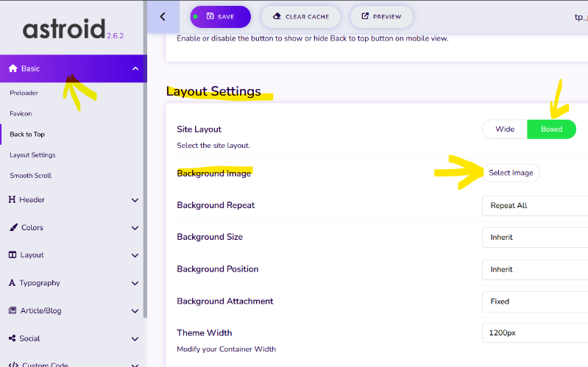Open Smooth Scroll sidebar item
This screenshot has height=367, width=588.
coord(30,176)
